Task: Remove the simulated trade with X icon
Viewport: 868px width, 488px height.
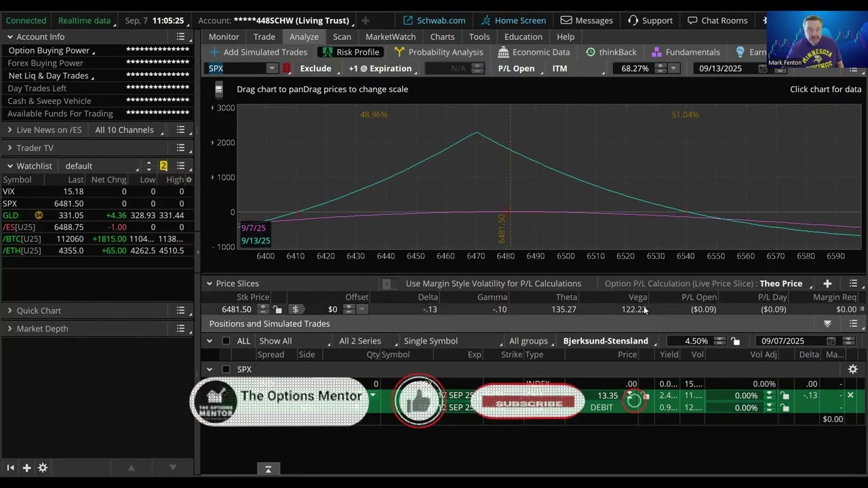Action: 850,395
